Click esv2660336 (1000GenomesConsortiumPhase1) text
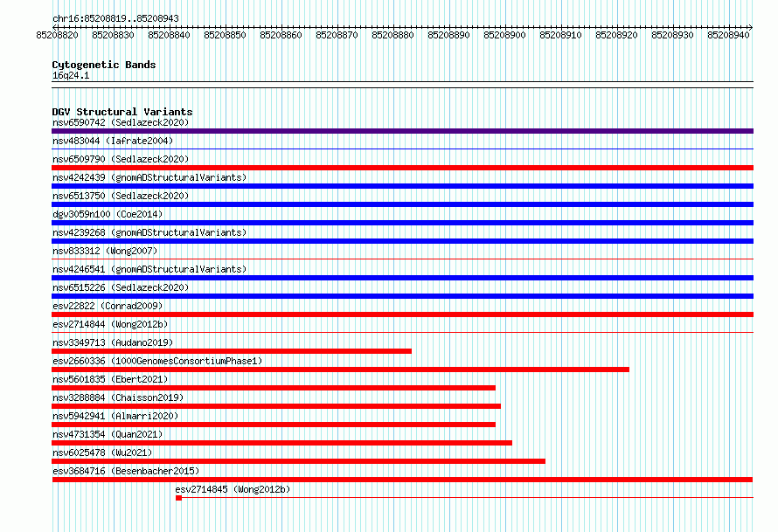Screen dimensions: 778x532 (157, 361)
